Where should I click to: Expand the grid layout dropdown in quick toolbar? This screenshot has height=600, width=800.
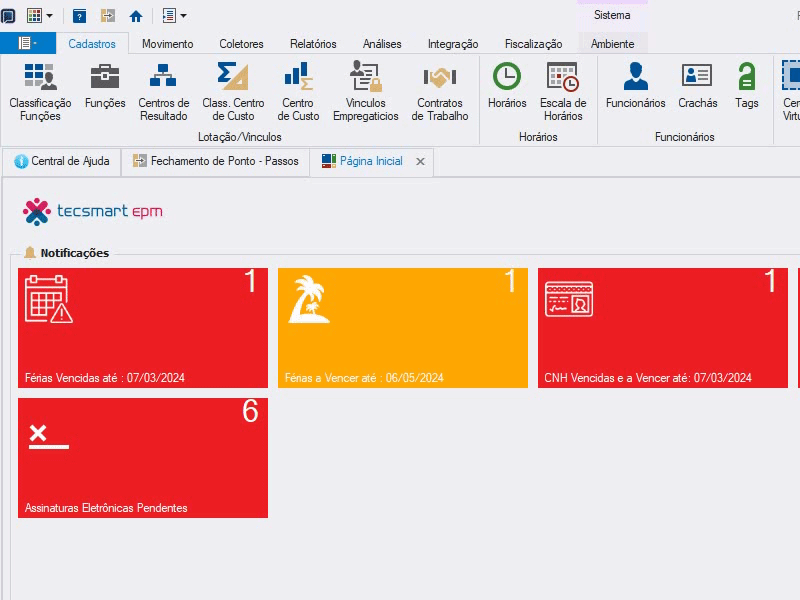pyautogui.click(x=49, y=16)
